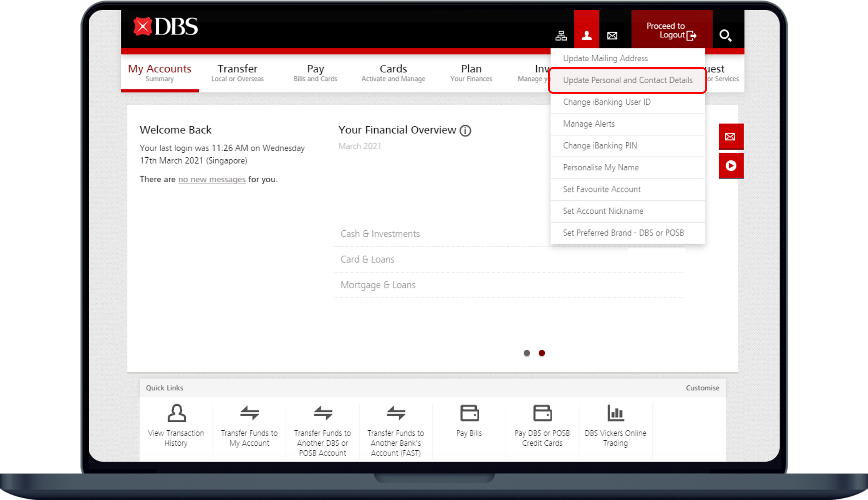The height and width of the screenshot is (500, 868).
Task: Open Transfer to Another DBS or POSB Account
Action: 323,430
